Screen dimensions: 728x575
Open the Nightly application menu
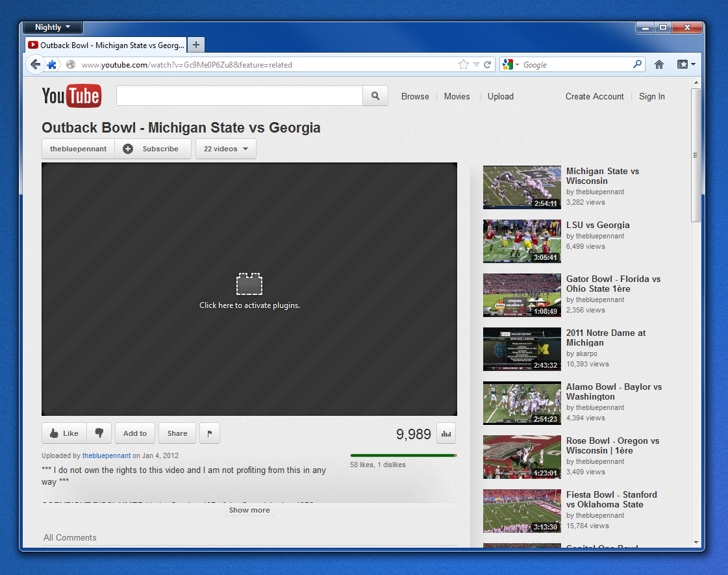[x=53, y=27]
